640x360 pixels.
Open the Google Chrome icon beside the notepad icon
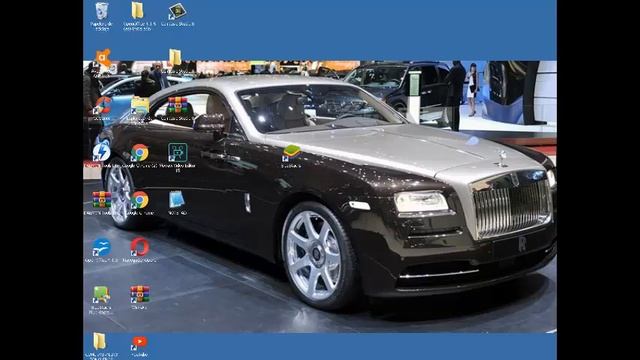point(140,200)
